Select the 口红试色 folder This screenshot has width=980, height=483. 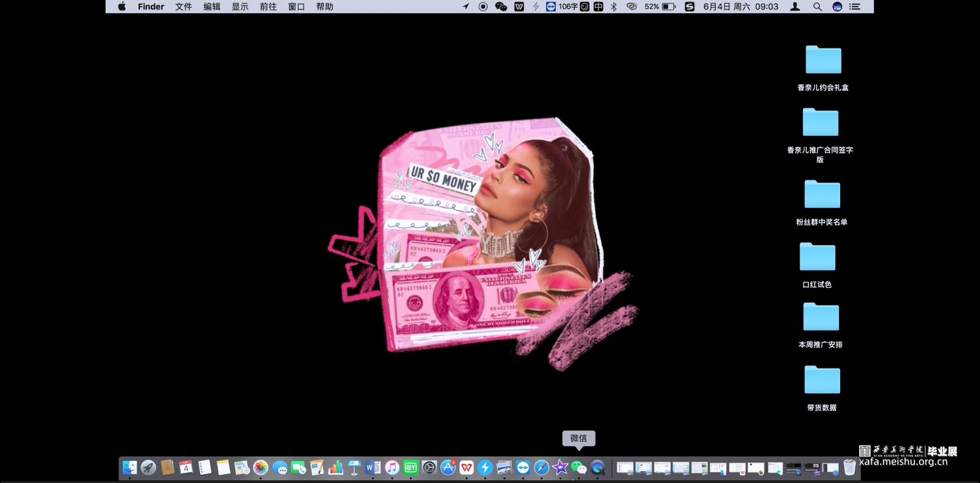pos(817,258)
